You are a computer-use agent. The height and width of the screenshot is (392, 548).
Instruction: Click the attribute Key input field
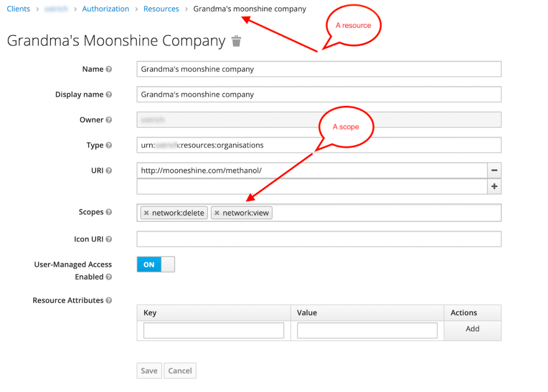[x=214, y=330]
